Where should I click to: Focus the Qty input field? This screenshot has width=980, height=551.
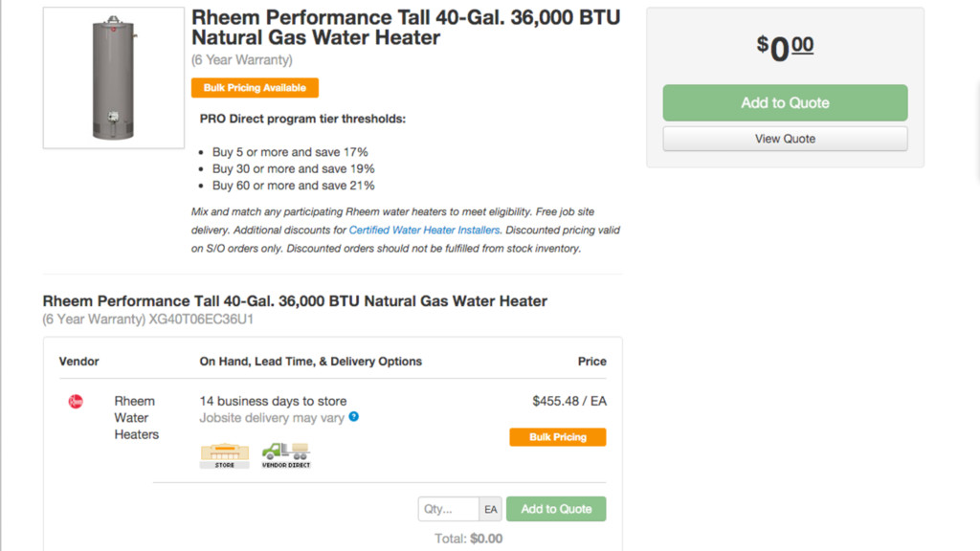coord(449,509)
